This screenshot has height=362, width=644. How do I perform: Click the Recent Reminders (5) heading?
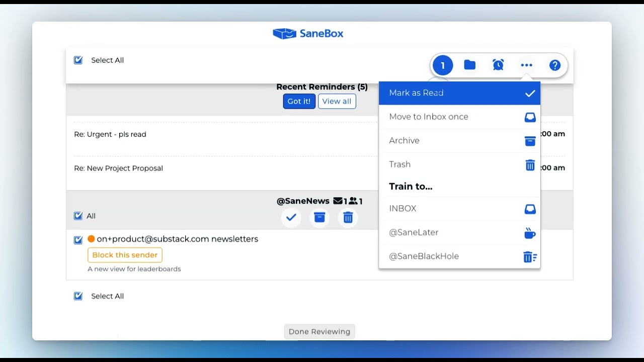[322, 87]
